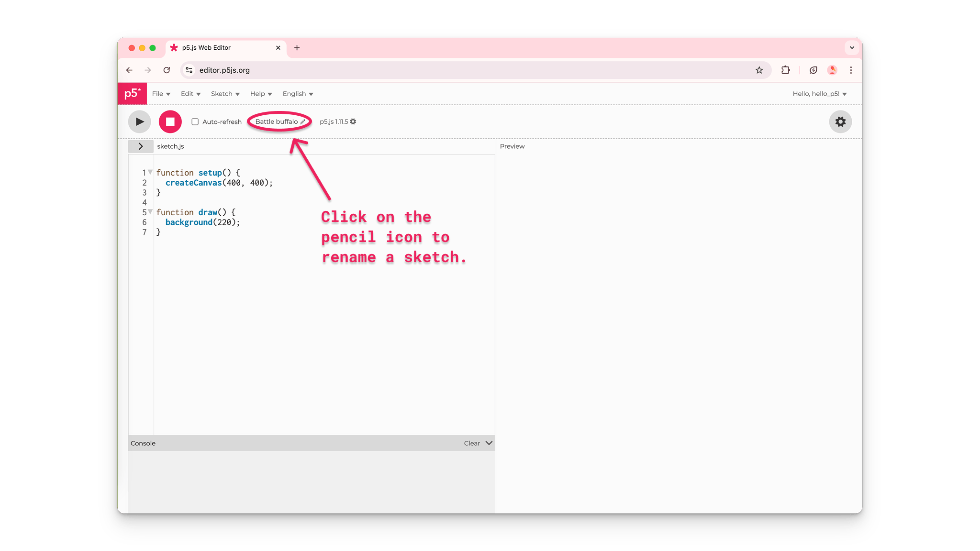Click the browser profile avatar icon

(832, 70)
